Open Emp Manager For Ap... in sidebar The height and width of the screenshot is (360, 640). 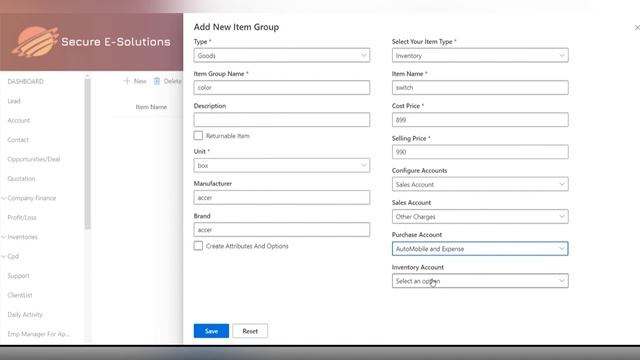(38, 334)
